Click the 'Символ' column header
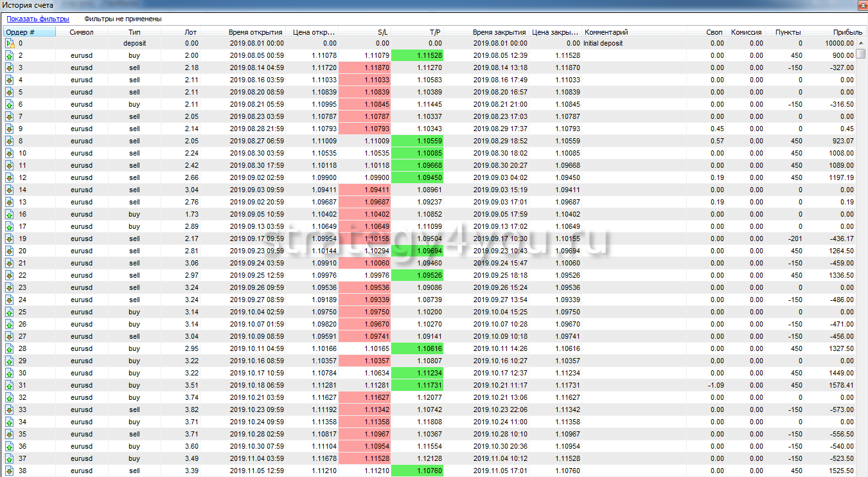The width and height of the screenshot is (868, 477). (x=82, y=32)
